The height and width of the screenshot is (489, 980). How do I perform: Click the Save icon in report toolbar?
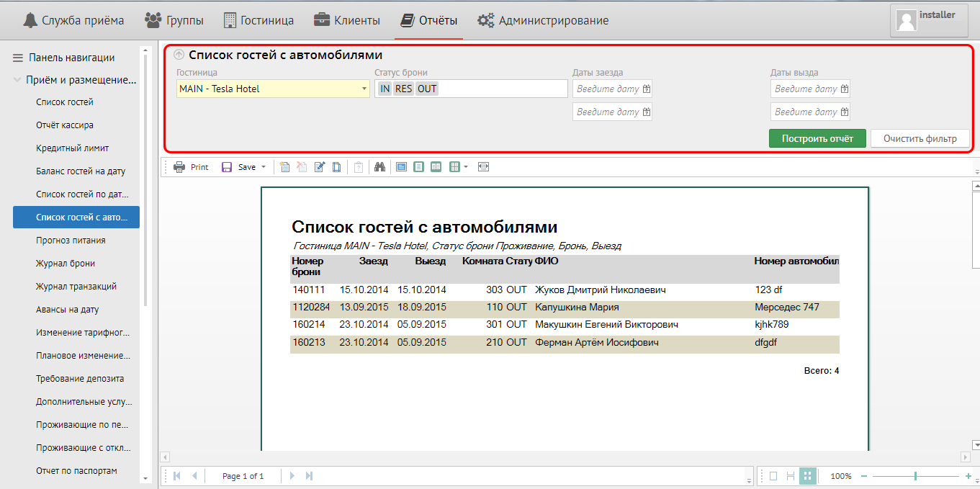[x=227, y=167]
